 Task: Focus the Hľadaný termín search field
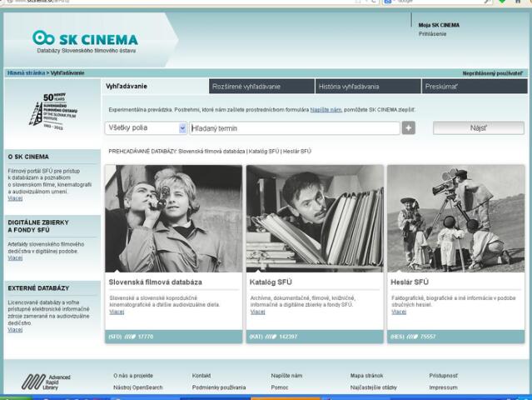coord(295,128)
